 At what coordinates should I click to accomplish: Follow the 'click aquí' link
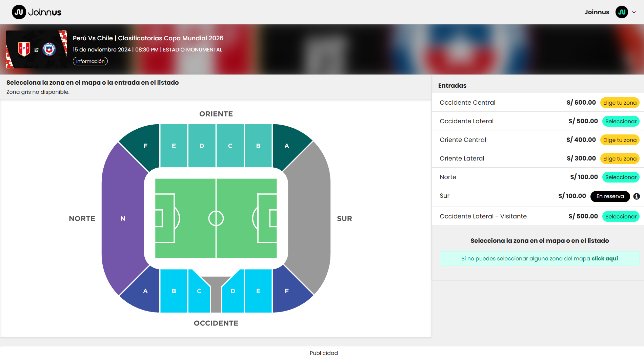click(605, 259)
